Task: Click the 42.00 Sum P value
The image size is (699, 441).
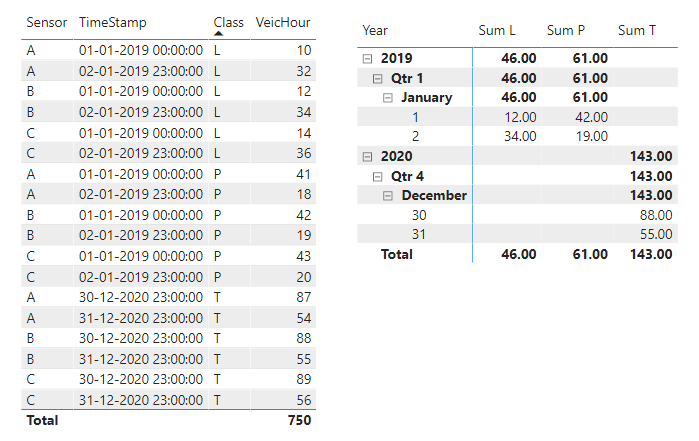Action: (592, 117)
